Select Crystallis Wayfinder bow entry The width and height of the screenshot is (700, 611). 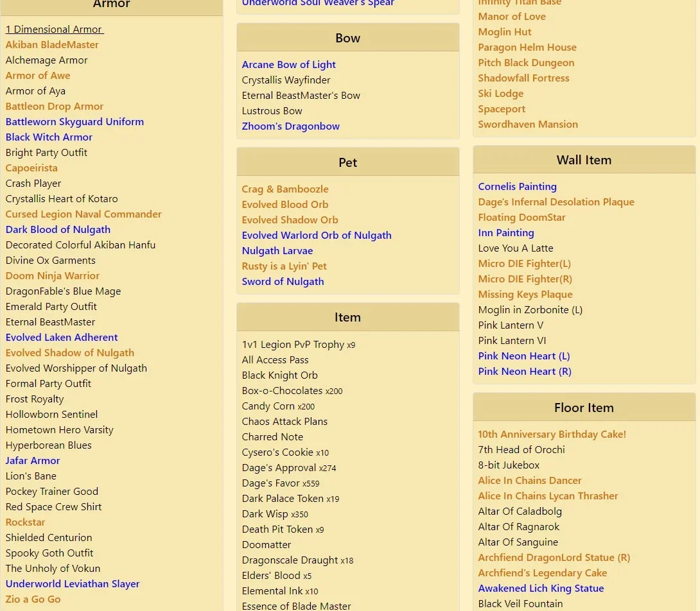tap(286, 80)
